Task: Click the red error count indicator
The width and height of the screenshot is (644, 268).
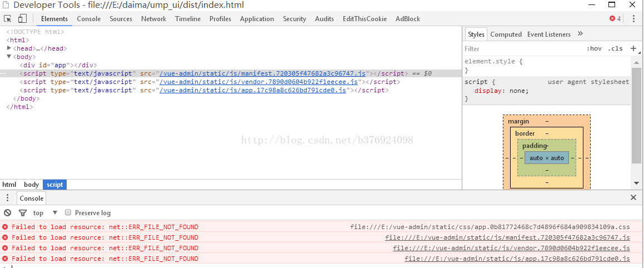Action: (x=615, y=18)
